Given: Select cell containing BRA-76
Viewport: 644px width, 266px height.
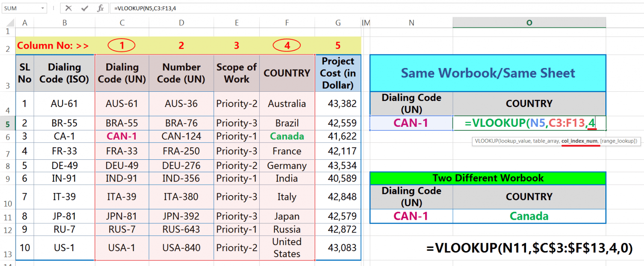Looking at the screenshot, I should pos(182,123).
